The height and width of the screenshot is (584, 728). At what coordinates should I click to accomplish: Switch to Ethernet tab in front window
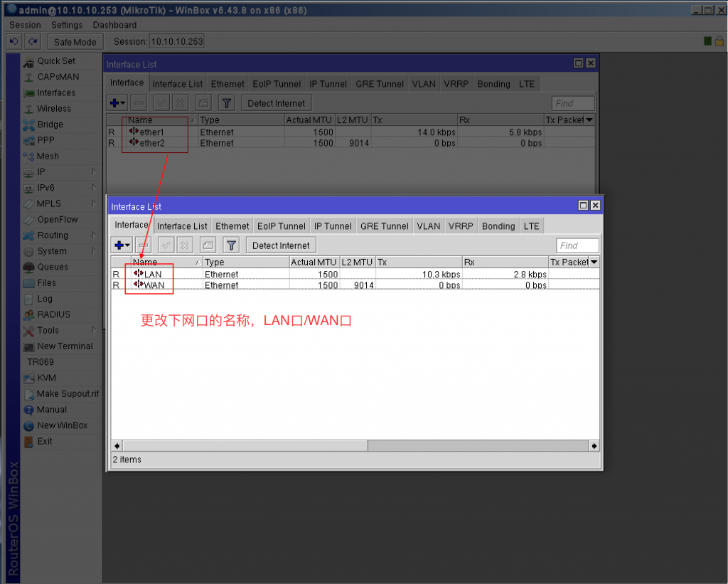pyautogui.click(x=232, y=226)
